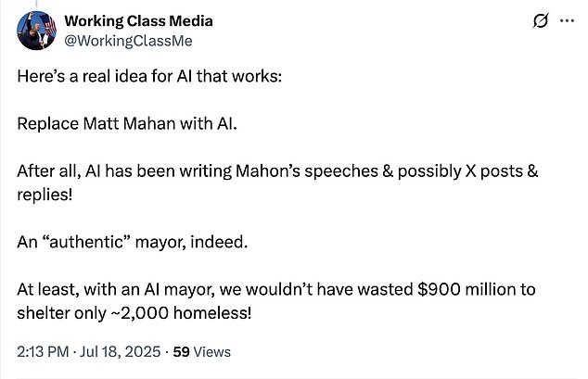The height and width of the screenshot is (379, 588).
Task: Click the "Mahon's speeches" words
Action: (x=307, y=171)
